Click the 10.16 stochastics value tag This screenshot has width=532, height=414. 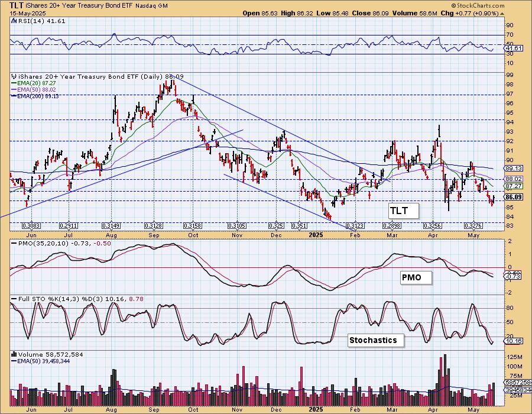coord(513,341)
